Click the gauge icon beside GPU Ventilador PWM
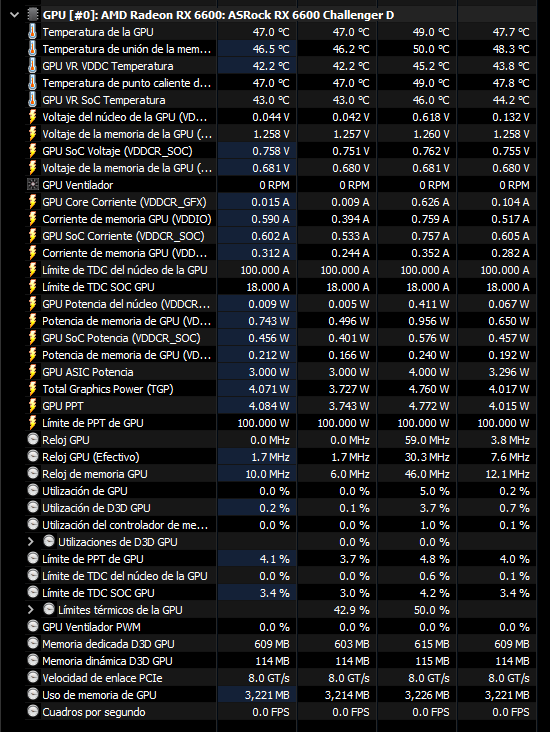 pyautogui.click(x=33, y=626)
